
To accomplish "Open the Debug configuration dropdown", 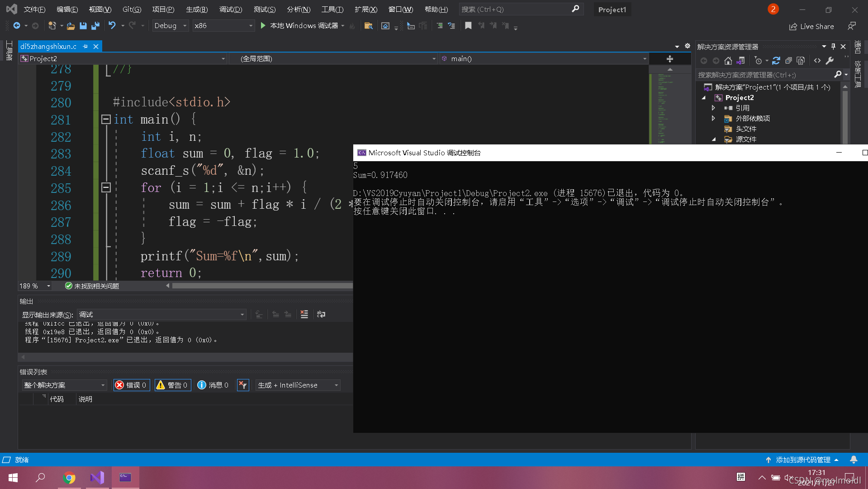I will coord(170,26).
